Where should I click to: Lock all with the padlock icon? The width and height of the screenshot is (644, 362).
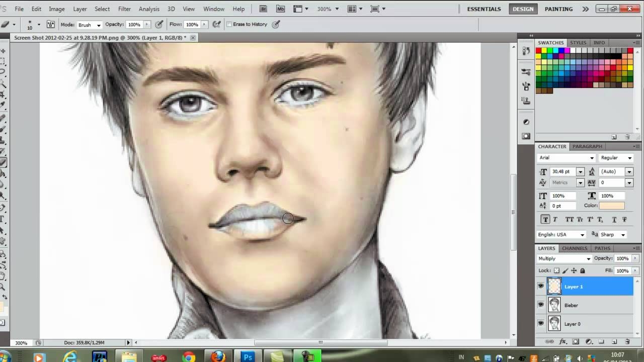(582, 270)
